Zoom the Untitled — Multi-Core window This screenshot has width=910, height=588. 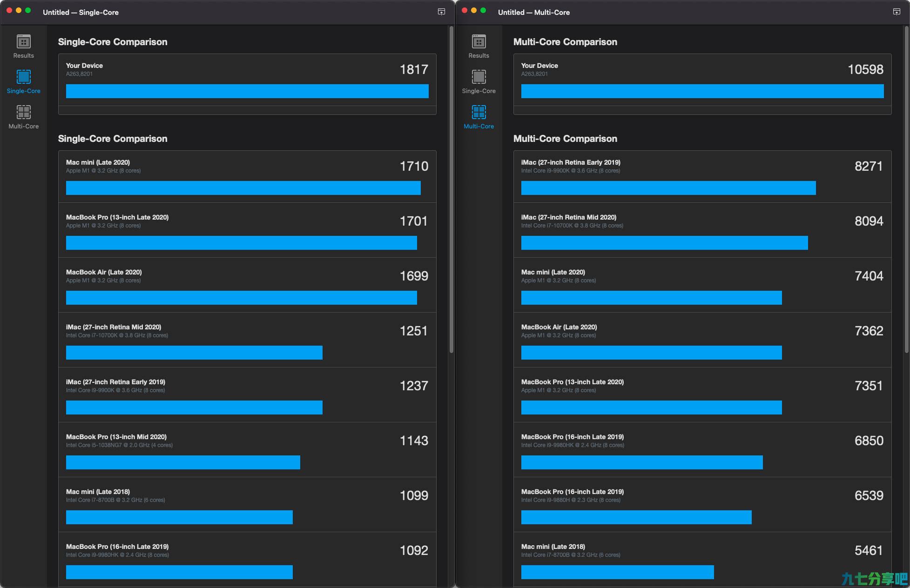(x=483, y=10)
